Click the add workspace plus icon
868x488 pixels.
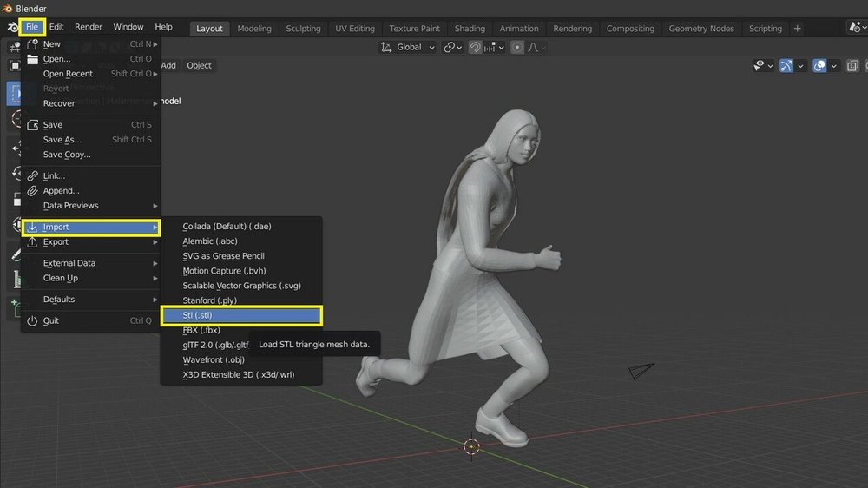click(798, 29)
